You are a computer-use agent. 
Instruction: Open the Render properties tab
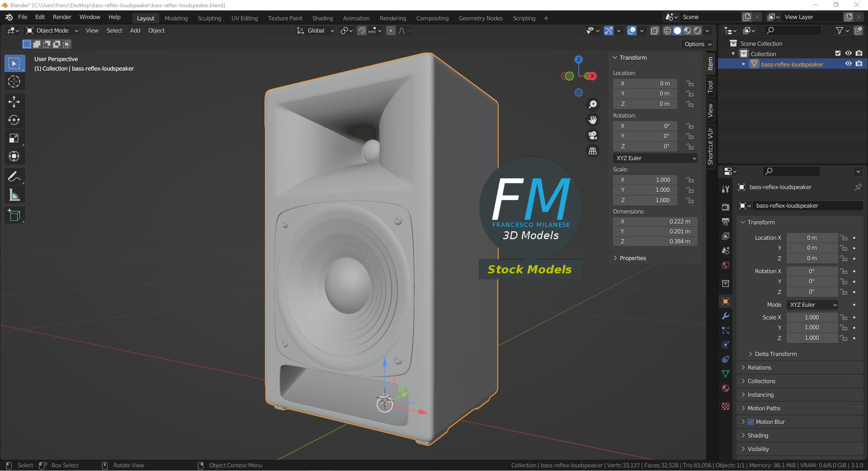click(x=726, y=207)
